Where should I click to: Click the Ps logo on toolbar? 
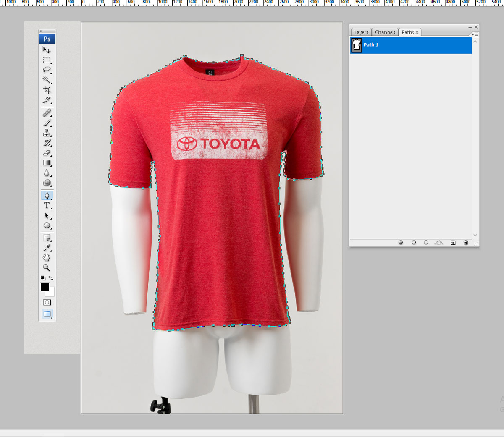point(47,39)
